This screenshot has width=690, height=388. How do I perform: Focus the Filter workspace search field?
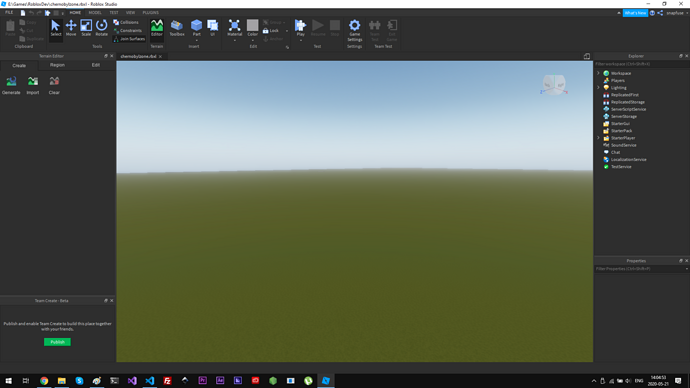click(641, 64)
